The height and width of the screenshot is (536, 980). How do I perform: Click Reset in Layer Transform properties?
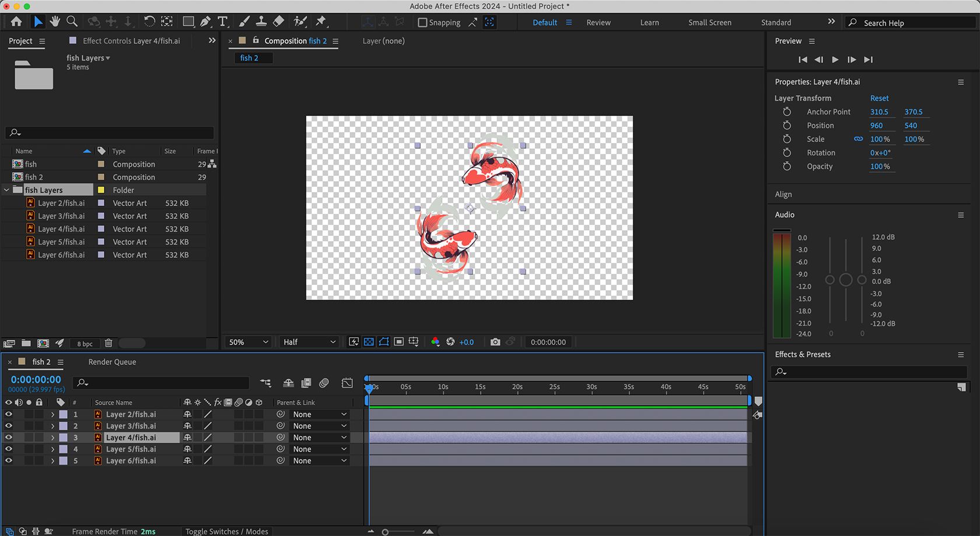pyautogui.click(x=879, y=98)
